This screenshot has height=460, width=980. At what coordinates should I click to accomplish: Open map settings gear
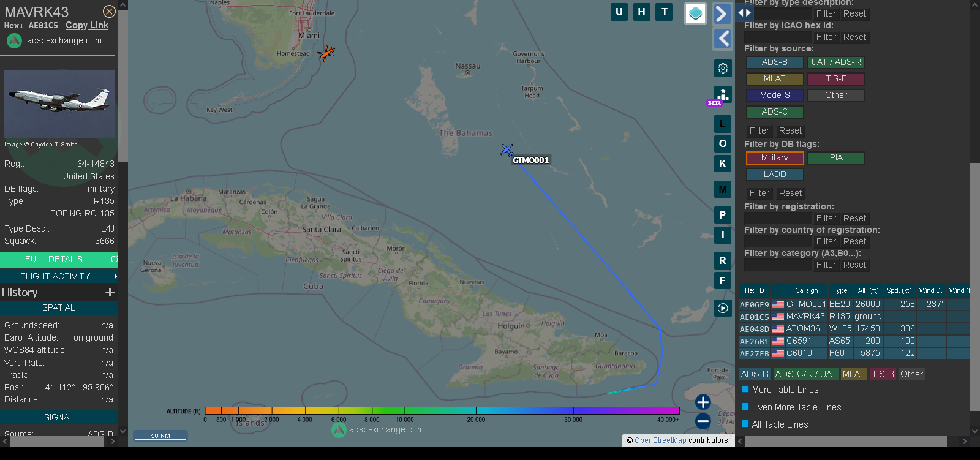coord(723,68)
